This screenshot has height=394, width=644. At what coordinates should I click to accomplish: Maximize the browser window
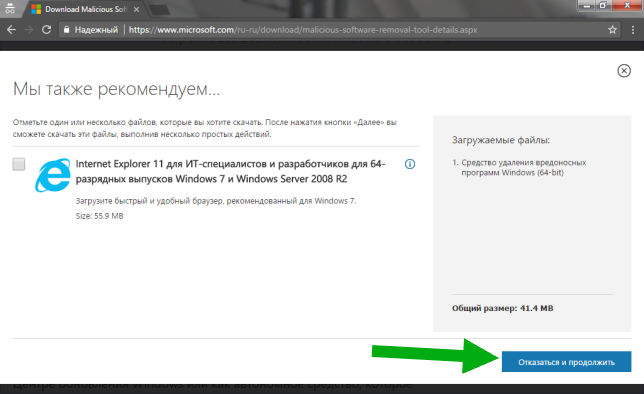[603, 5]
